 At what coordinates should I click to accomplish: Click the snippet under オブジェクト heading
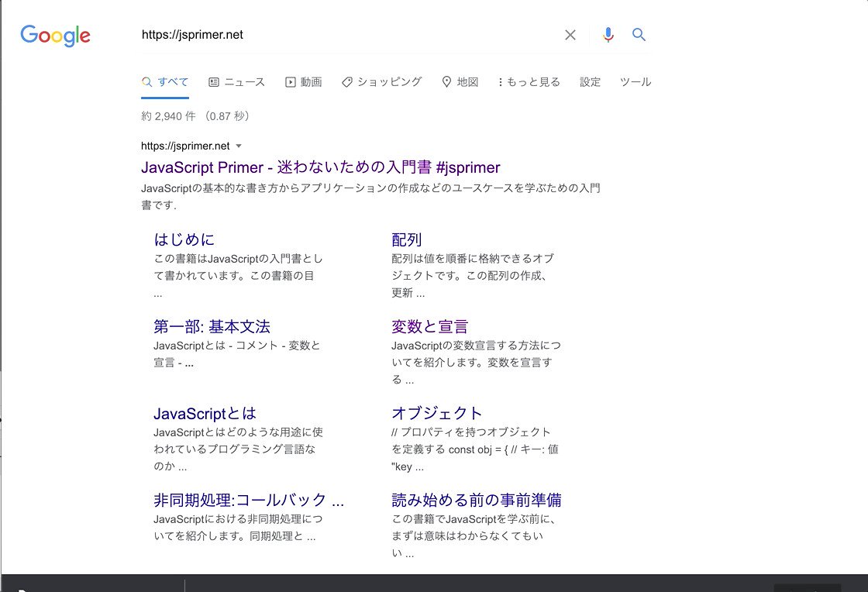coord(475,449)
